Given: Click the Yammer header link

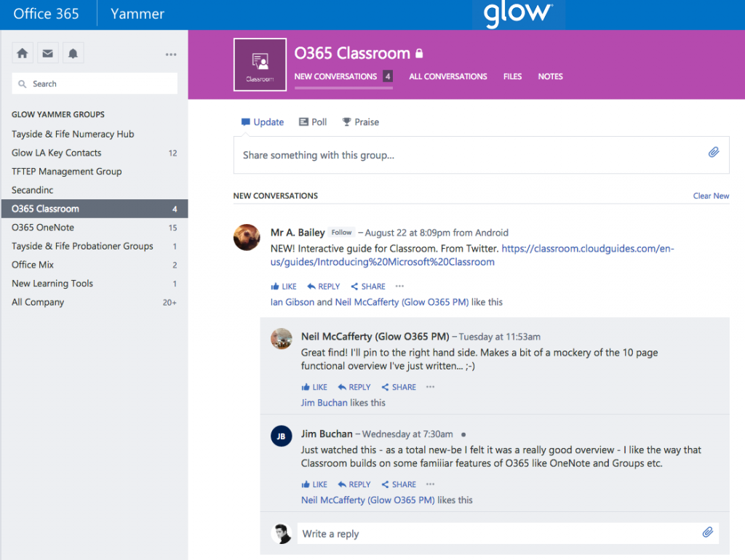Looking at the screenshot, I should point(138,14).
